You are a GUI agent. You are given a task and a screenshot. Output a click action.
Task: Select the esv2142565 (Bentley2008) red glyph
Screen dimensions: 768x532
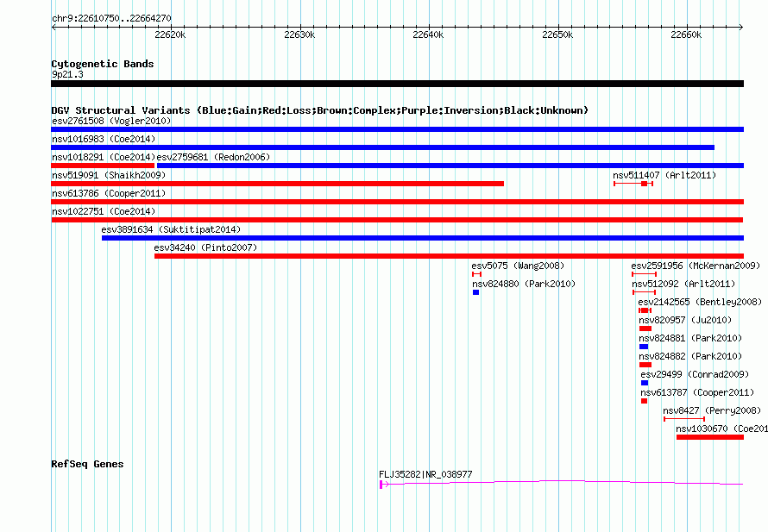(645, 310)
